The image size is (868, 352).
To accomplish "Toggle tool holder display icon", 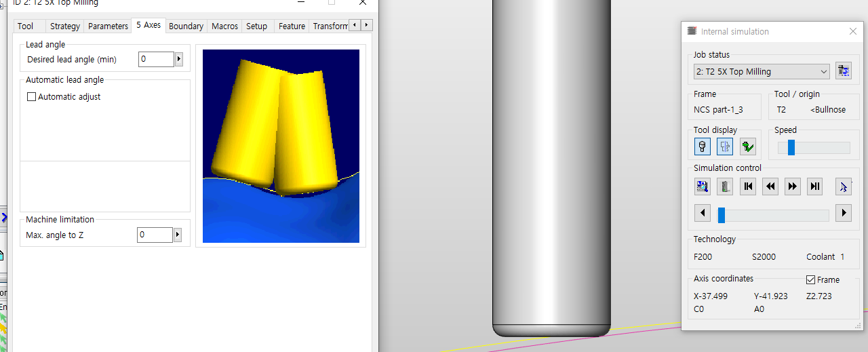I will click(725, 146).
